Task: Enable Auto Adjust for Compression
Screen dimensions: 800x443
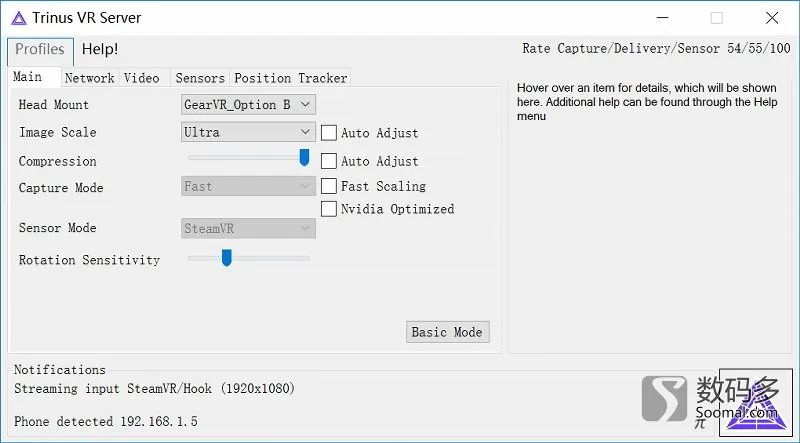Action: (x=329, y=161)
